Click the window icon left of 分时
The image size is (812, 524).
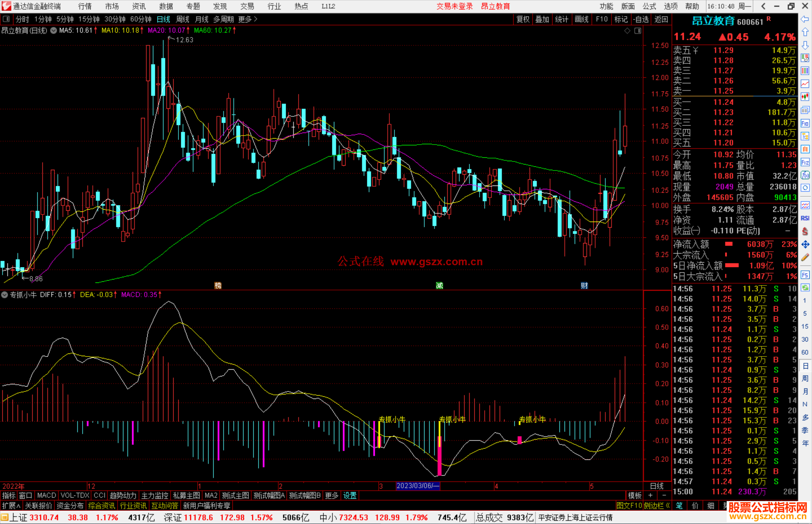[6, 19]
